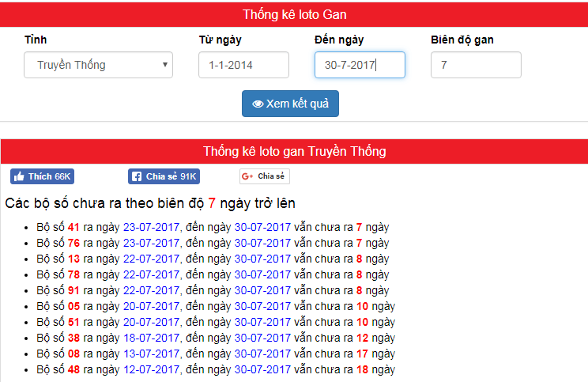Click the date 22-07-2017 in row 13
Viewport: 588px width, 382px height.
(x=151, y=259)
